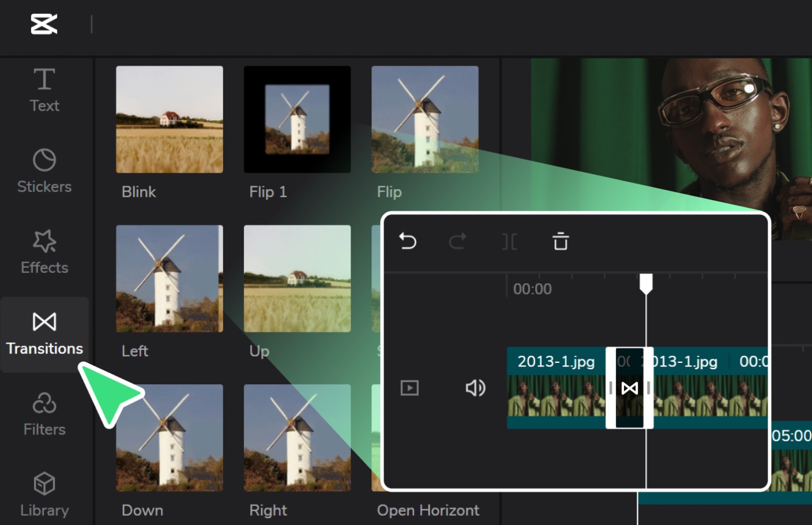Click the undo arrow icon

(x=408, y=241)
